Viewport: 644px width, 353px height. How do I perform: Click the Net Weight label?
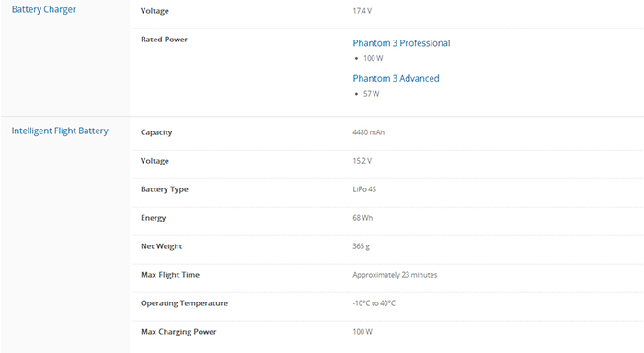pyautogui.click(x=161, y=246)
